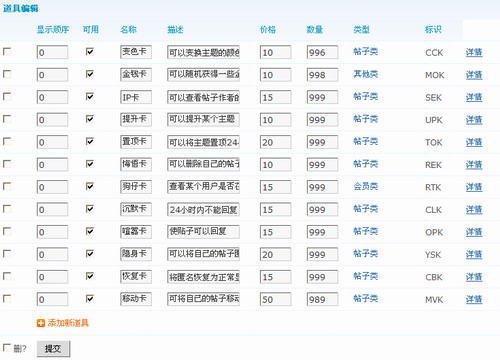500x360 pixels.
Task: Select the row checkbox for UPK item
Action: pos(7,119)
